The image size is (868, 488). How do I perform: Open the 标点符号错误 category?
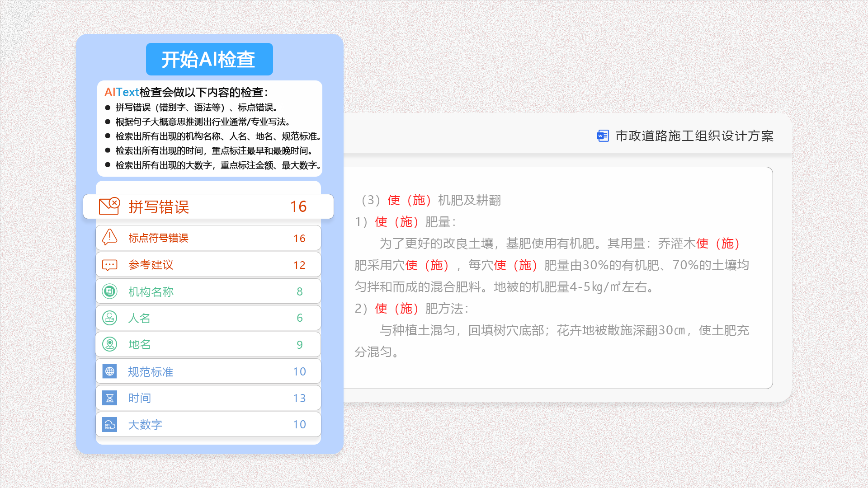208,238
